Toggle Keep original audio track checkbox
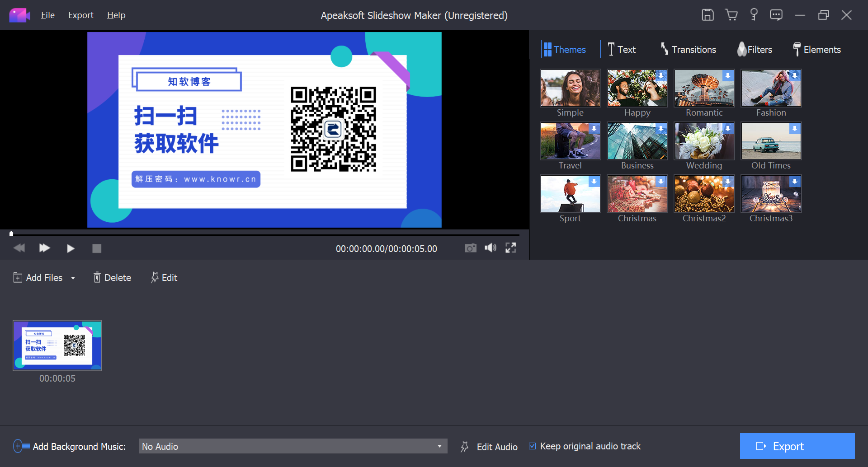Image resolution: width=868 pixels, height=467 pixels. [x=533, y=446]
